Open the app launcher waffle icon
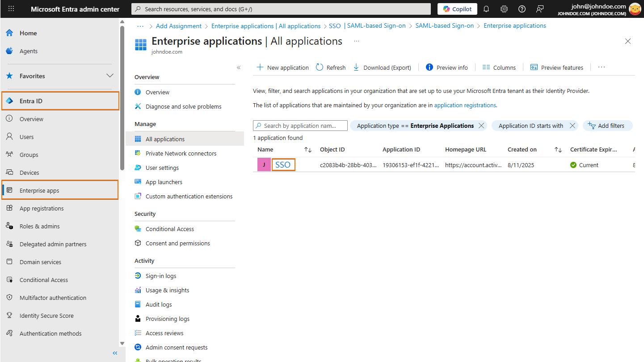This screenshot has width=644, height=362. 11,9
